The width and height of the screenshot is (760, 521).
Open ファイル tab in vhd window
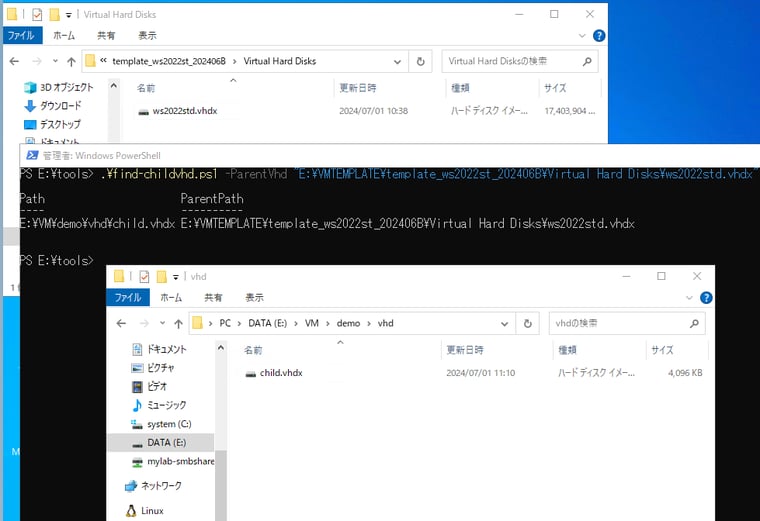click(128, 298)
